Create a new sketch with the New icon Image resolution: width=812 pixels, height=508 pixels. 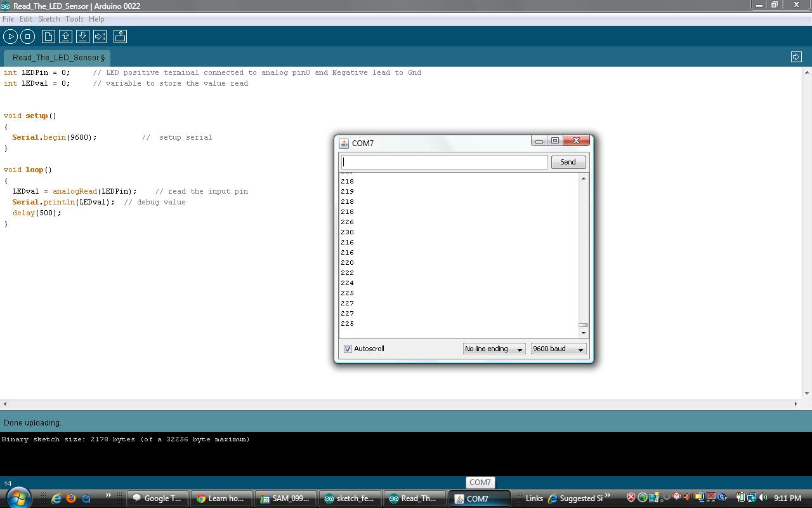(x=48, y=36)
